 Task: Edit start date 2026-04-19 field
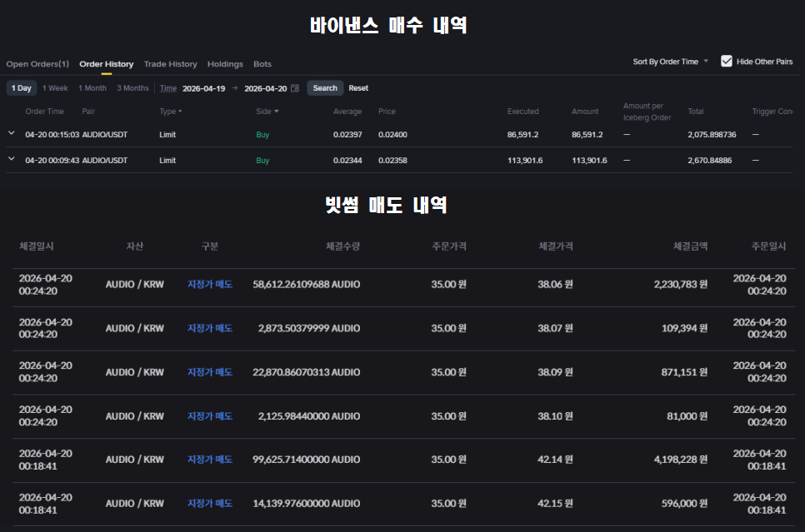tap(204, 89)
